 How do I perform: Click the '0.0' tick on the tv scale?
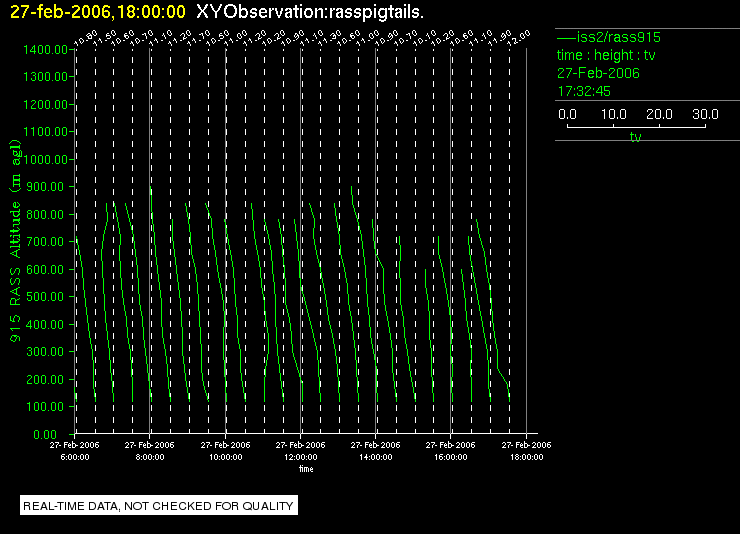(567, 114)
